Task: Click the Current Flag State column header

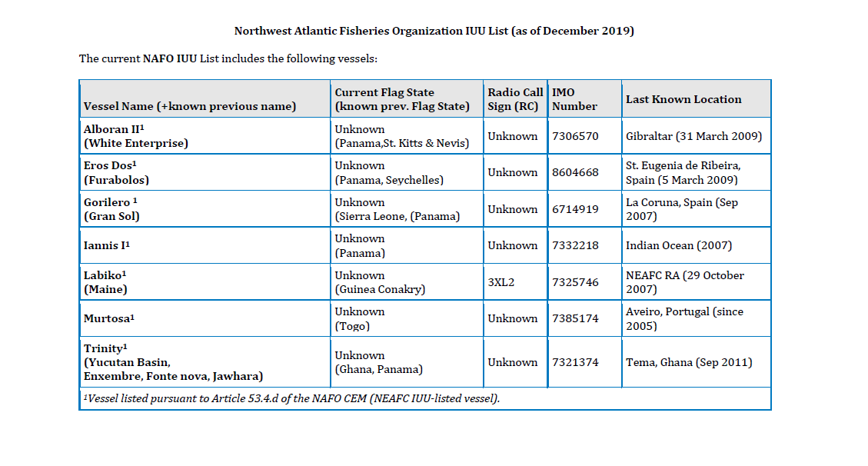Action: 407,99
